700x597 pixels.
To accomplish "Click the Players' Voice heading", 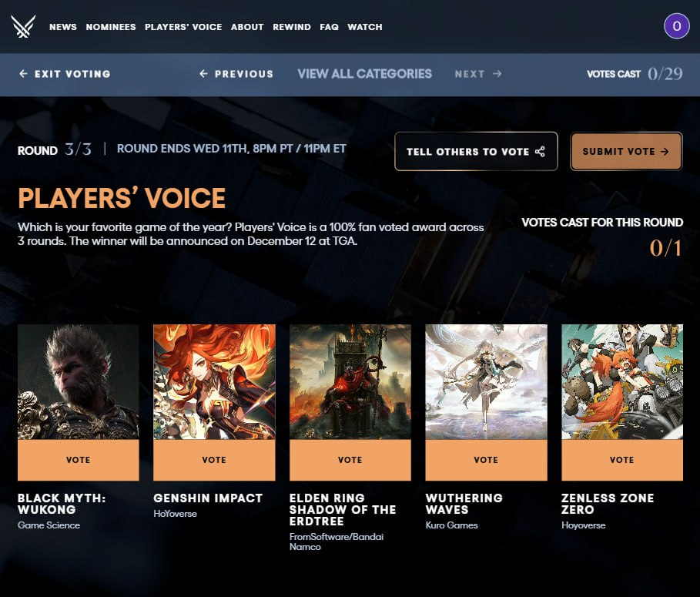I will [x=122, y=198].
